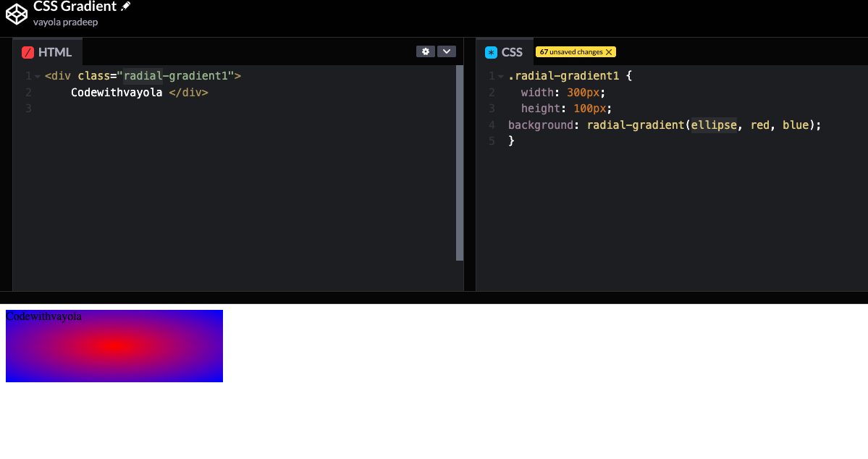Viewport: 868px width, 459px height.
Task: Select the HTML editor tab
Action: [48, 52]
